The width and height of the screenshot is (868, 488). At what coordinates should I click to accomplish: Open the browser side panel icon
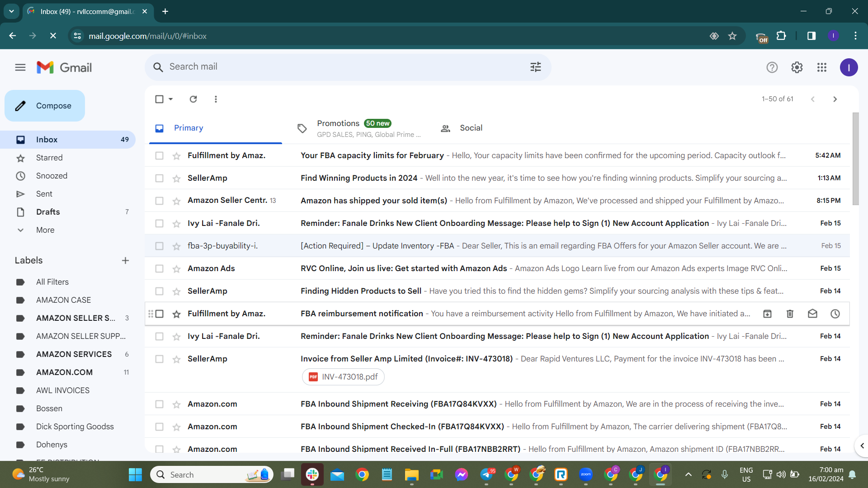point(811,36)
